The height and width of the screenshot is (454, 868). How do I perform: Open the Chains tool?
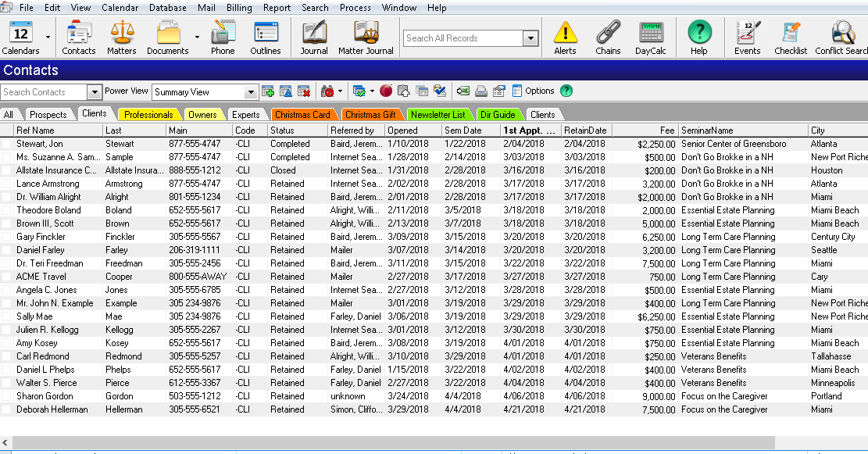click(608, 37)
